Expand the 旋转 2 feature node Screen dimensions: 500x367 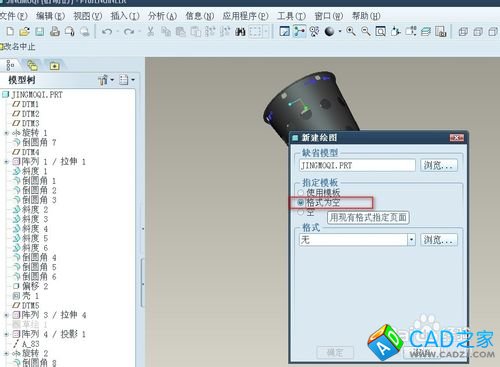pos(6,353)
